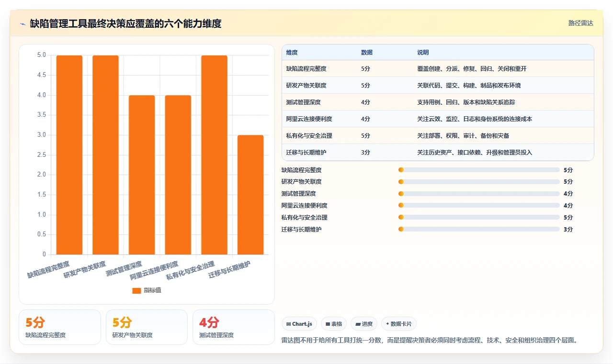
Task: Click the 表格 tag chip
Action: 334,324
